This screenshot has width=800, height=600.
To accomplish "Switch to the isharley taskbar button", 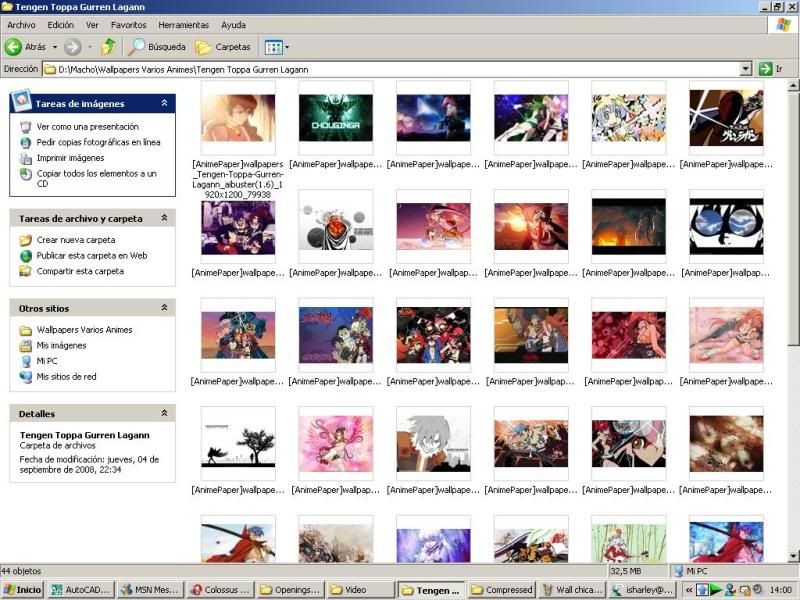I will pos(641,590).
